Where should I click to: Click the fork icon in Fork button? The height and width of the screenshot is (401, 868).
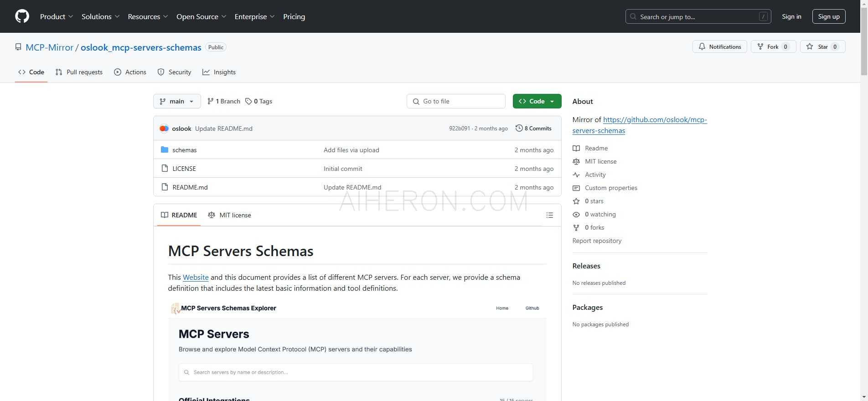760,46
